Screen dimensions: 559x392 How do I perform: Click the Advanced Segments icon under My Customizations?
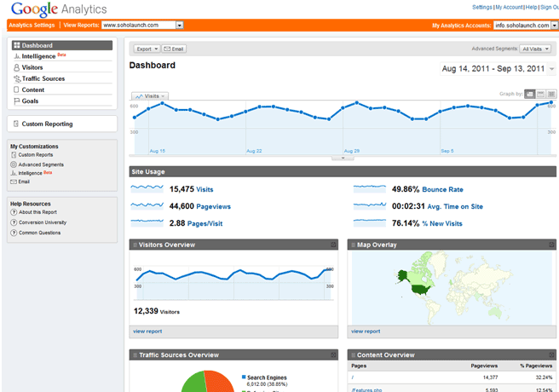coord(14,164)
